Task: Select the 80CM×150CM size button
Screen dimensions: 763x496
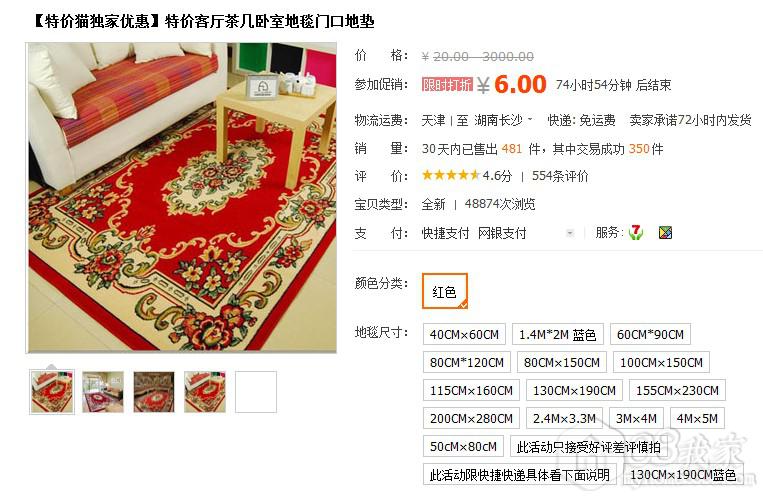Action: 562,363
